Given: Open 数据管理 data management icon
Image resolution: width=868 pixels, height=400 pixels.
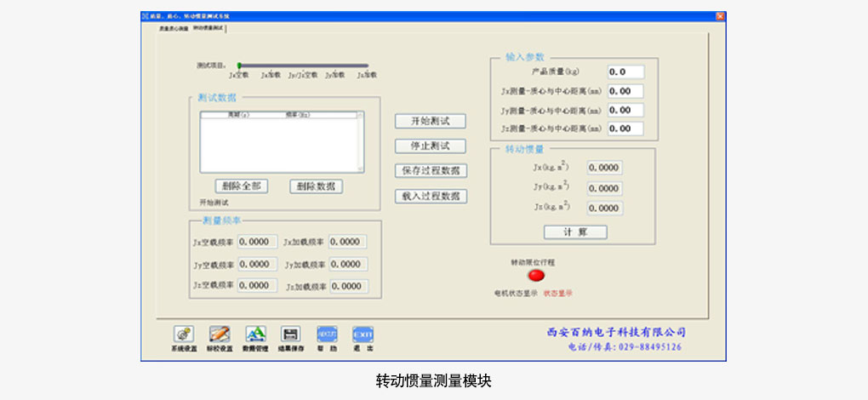Looking at the screenshot, I should coord(255,334).
